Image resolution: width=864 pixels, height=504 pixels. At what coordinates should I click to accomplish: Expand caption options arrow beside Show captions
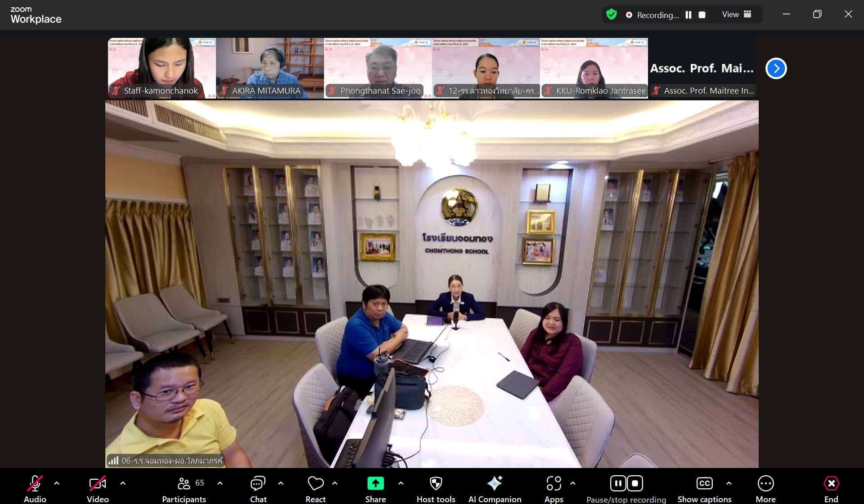pos(729,483)
